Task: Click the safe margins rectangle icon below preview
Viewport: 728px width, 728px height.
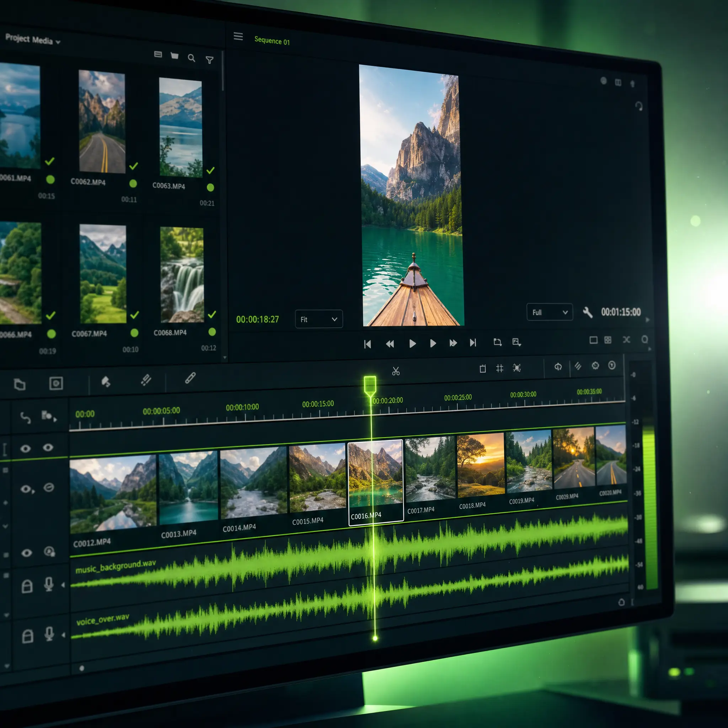Action: point(594,340)
